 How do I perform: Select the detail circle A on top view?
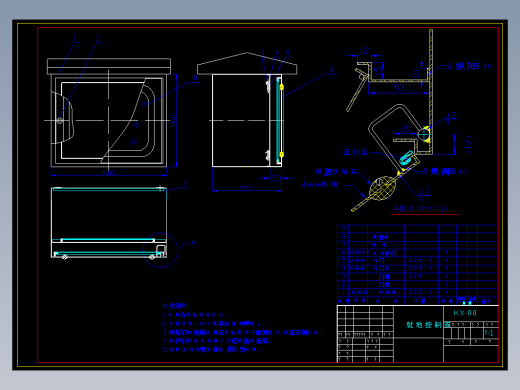click(x=160, y=250)
